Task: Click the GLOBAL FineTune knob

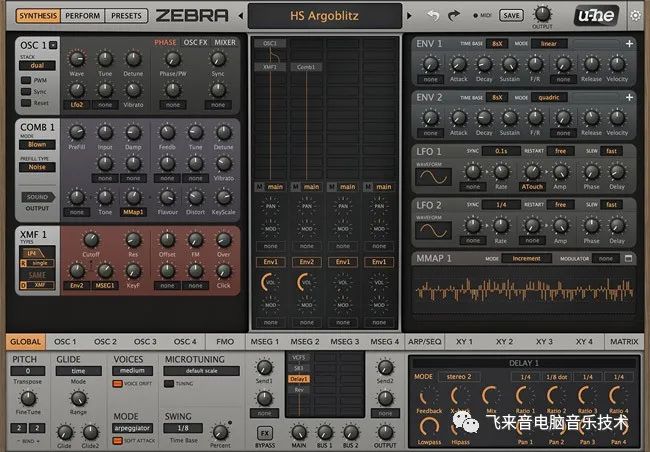Action: pyautogui.click(x=28, y=398)
